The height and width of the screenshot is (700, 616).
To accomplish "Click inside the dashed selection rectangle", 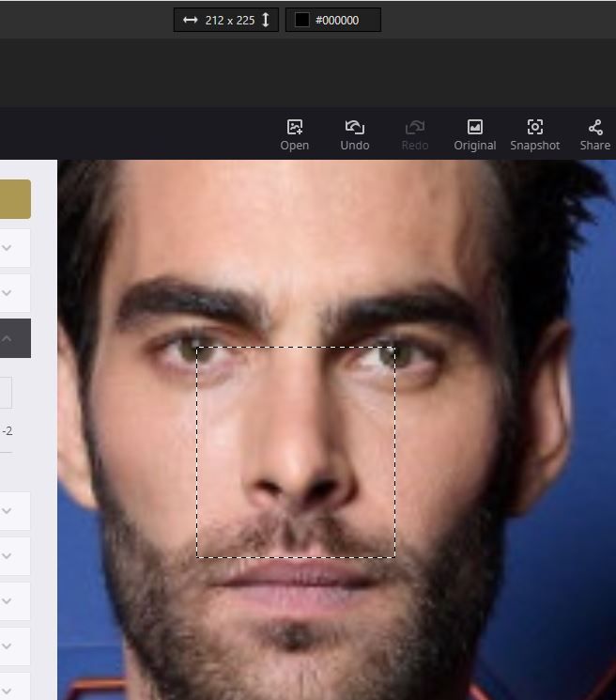I will [x=296, y=452].
